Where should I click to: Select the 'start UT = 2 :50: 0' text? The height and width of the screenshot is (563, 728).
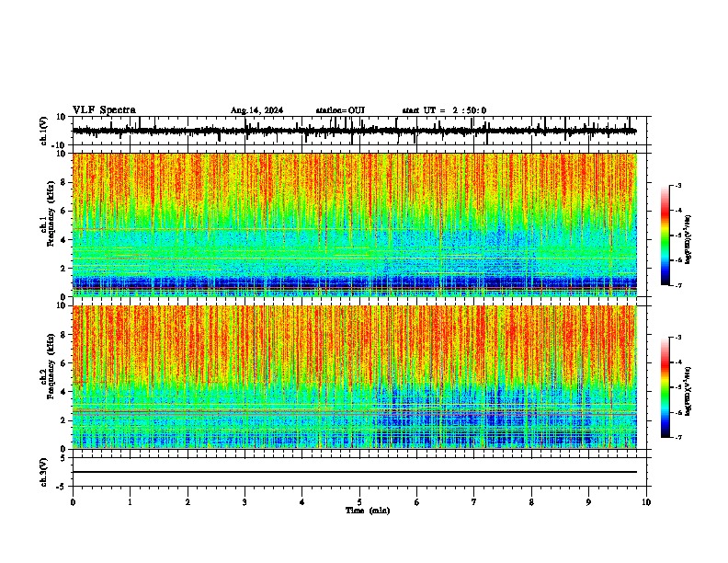point(444,110)
